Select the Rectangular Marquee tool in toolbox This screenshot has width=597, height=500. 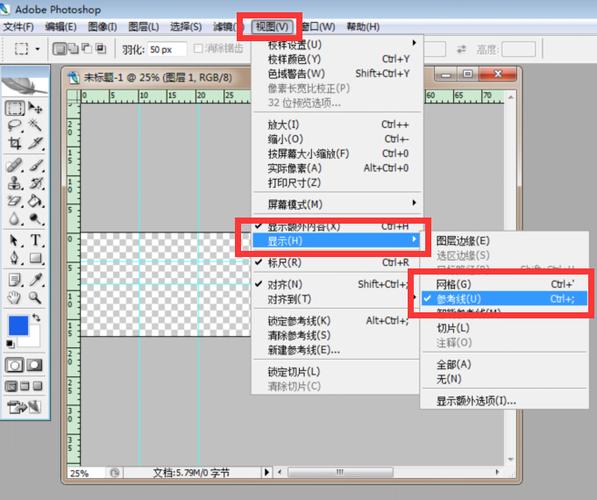tap(15, 109)
